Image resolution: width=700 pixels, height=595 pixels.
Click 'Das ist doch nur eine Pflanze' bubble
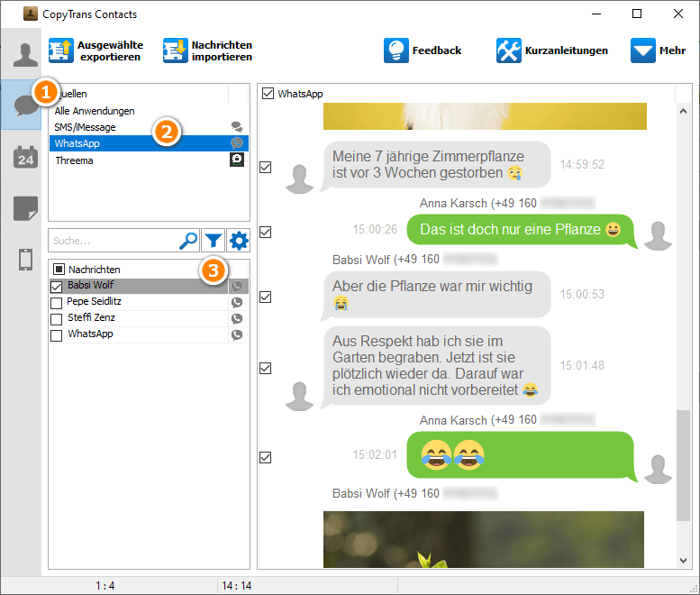pos(522,231)
